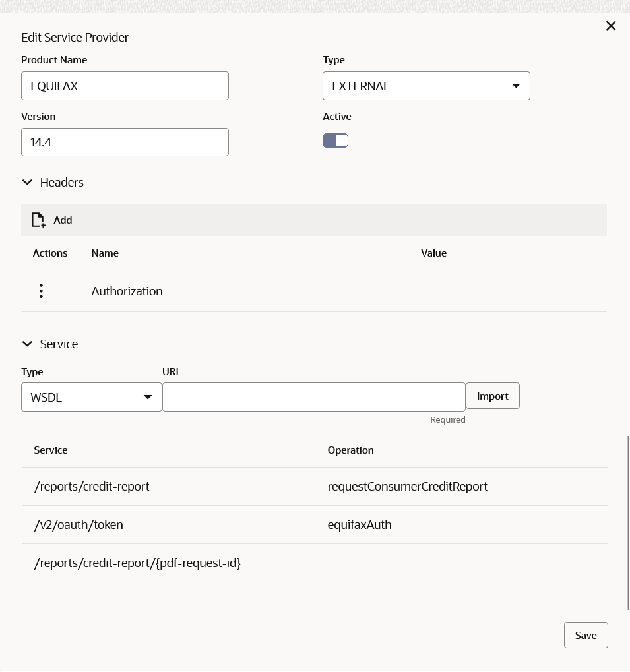
Task: Click the Add header document icon
Action: [38, 220]
